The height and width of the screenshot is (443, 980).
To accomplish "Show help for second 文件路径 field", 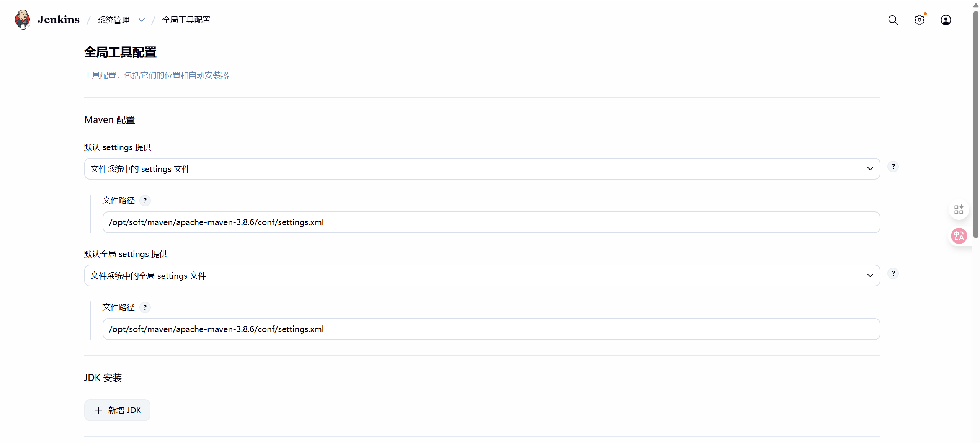I will pyautogui.click(x=145, y=307).
